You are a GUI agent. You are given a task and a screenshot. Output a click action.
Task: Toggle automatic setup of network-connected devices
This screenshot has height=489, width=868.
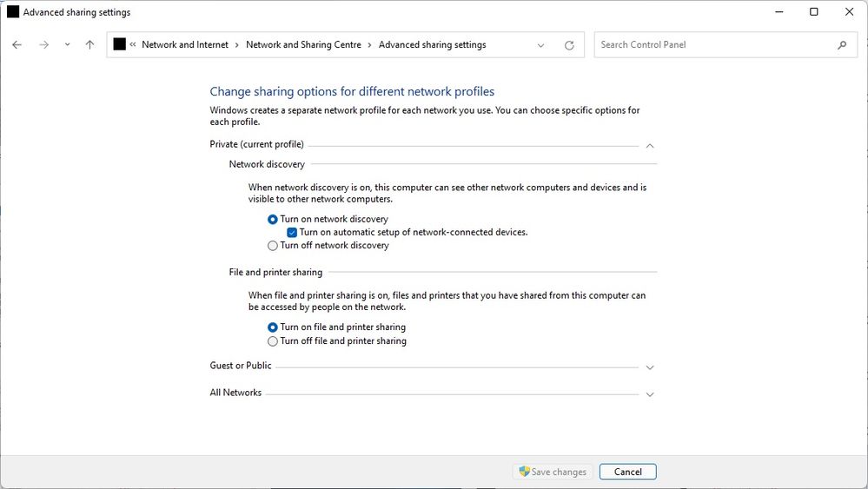tap(292, 233)
